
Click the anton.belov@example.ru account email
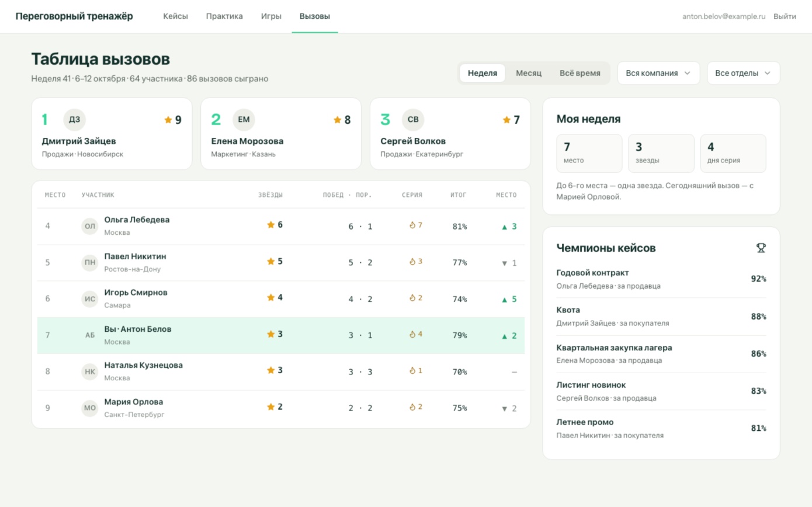(724, 16)
